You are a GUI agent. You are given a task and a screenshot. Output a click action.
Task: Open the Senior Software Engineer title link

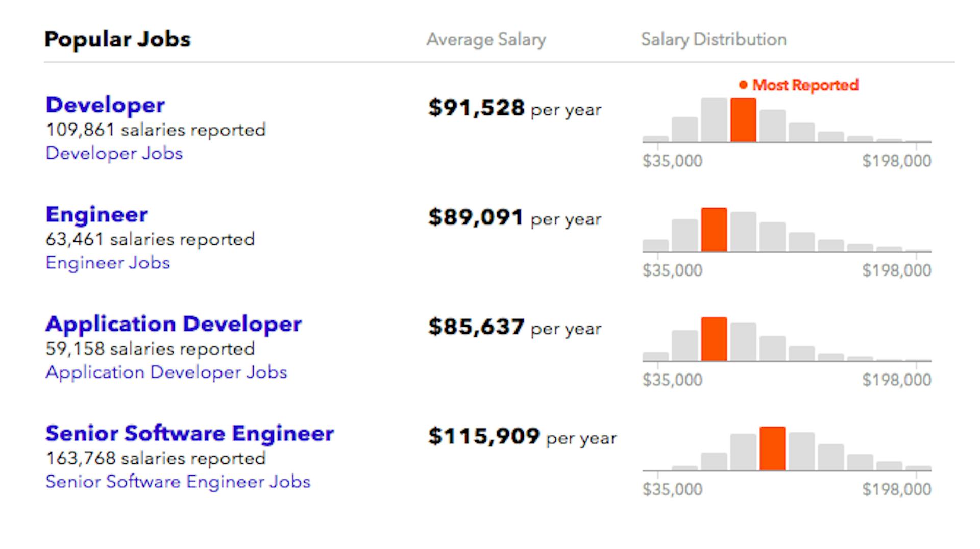pos(189,433)
